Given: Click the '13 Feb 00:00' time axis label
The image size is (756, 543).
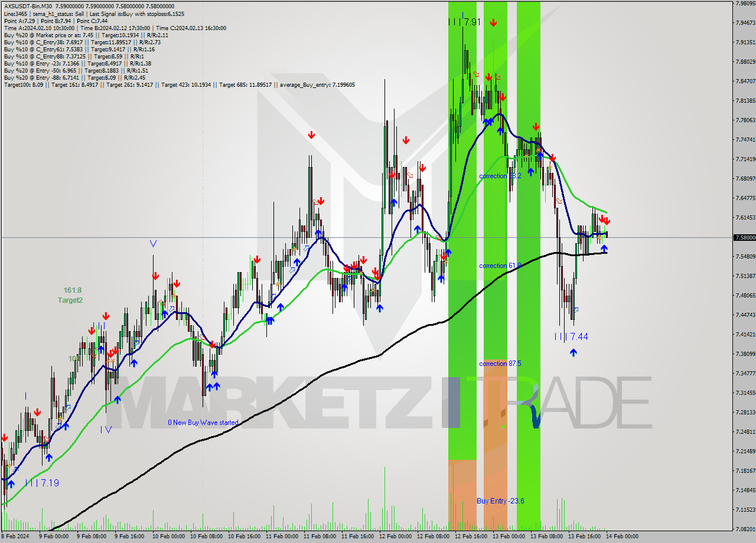Looking at the screenshot, I should point(509,537).
